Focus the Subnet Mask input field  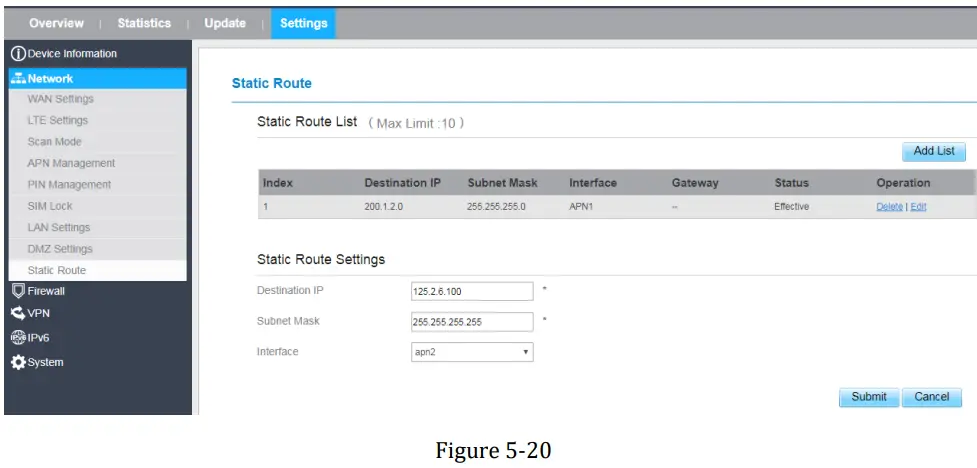tap(472, 322)
